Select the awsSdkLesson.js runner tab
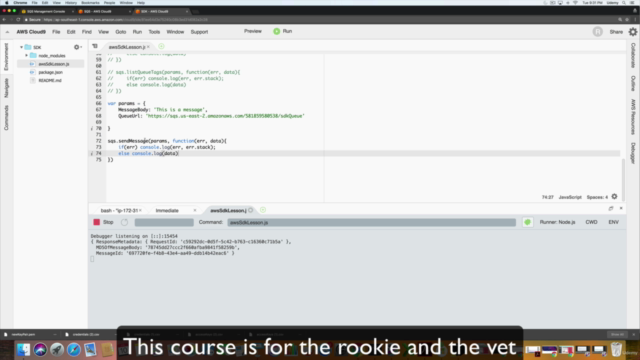 point(228,211)
